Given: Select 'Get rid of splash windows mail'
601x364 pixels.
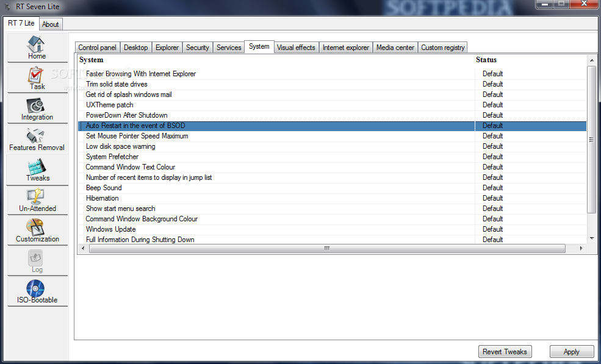Looking at the screenshot, I should pos(333,95).
